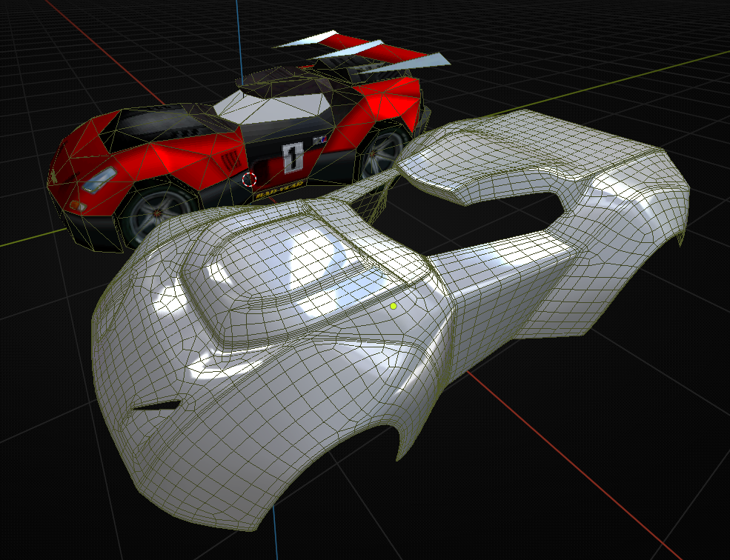
Task: Click the yellow origin dot on white body
Action: (x=394, y=306)
